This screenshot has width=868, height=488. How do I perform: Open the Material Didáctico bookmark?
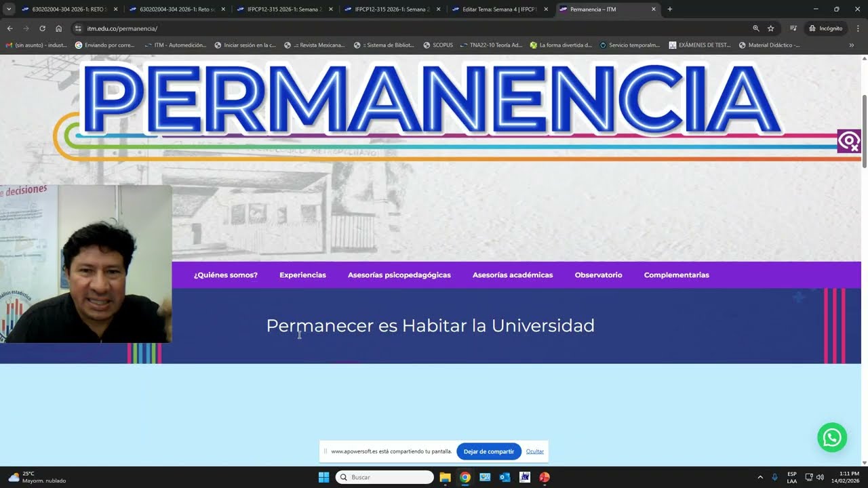[x=769, y=45]
